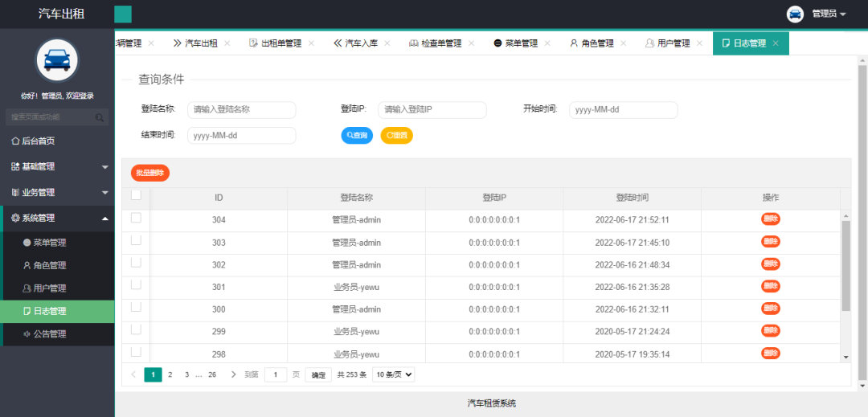The height and width of the screenshot is (417, 868).
Task: Collapse the 系统管理 menu
Action: click(x=57, y=218)
